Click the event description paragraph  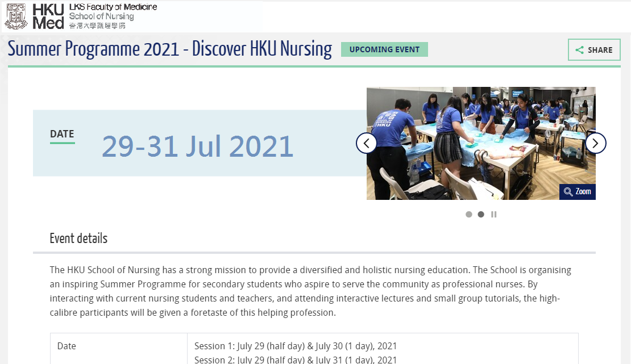coord(310,291)
